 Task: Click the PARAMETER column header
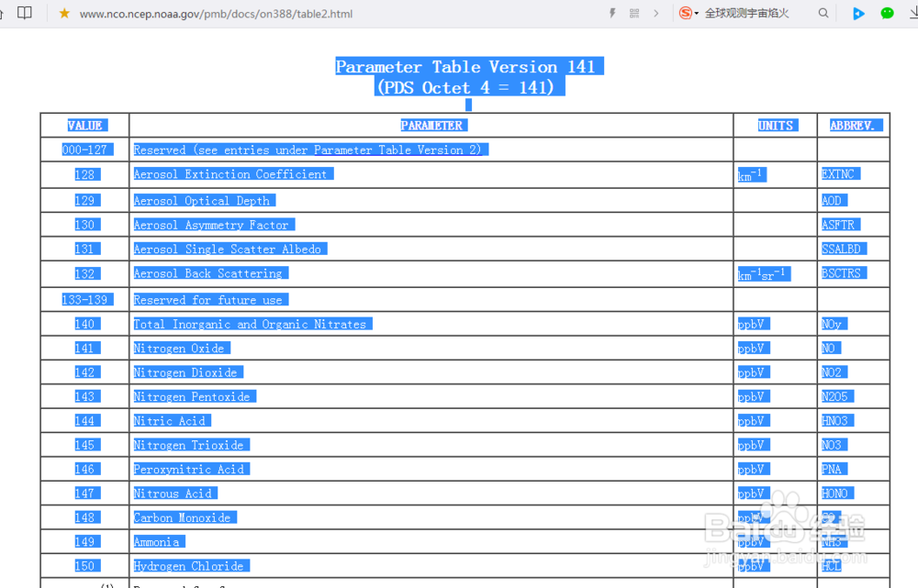click(x=431, y=125)
